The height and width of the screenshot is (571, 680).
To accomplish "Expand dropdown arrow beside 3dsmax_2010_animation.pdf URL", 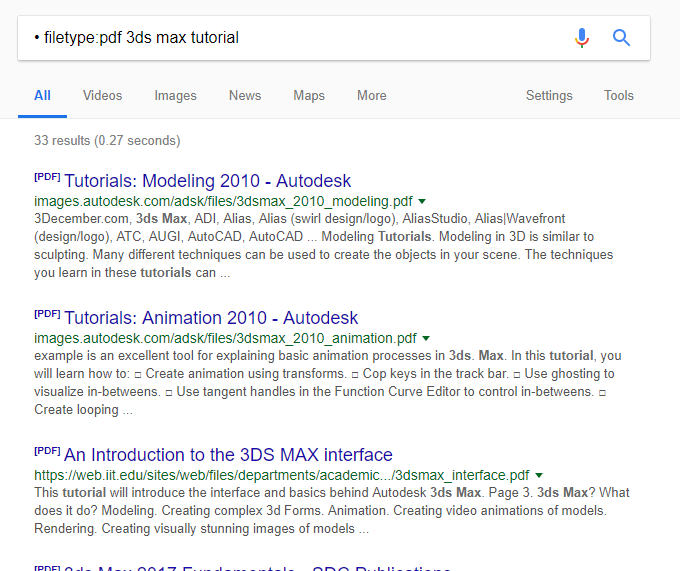I will [426, 338].
